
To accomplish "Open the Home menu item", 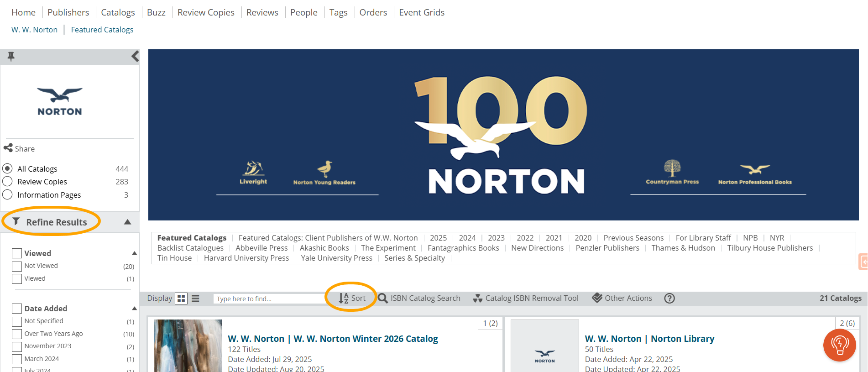I will [24, 12].
